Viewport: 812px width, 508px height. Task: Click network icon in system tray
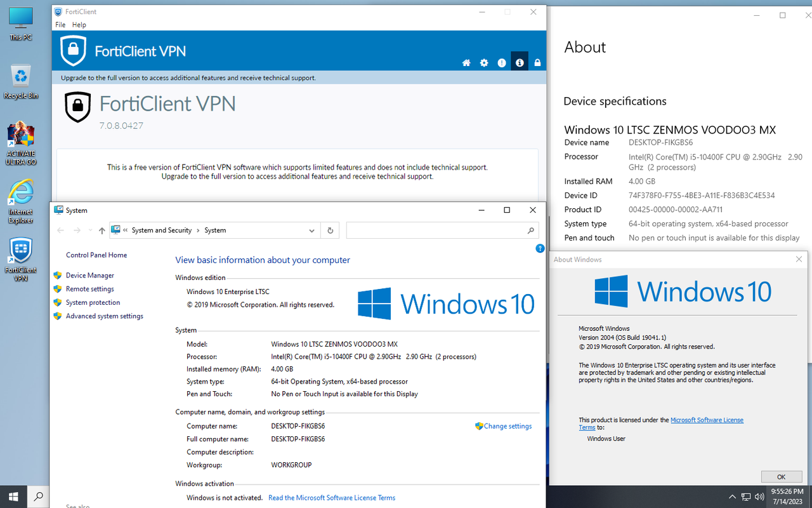tap(746, 497)
